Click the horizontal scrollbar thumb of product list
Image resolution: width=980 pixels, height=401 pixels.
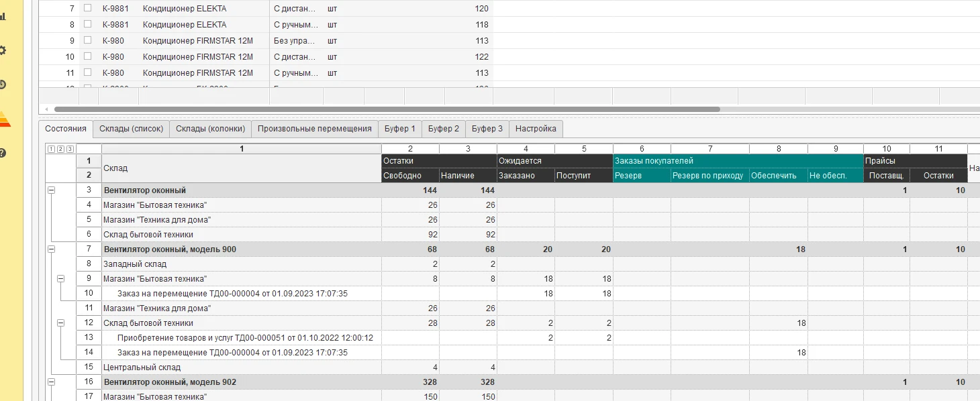pos(387,109)
